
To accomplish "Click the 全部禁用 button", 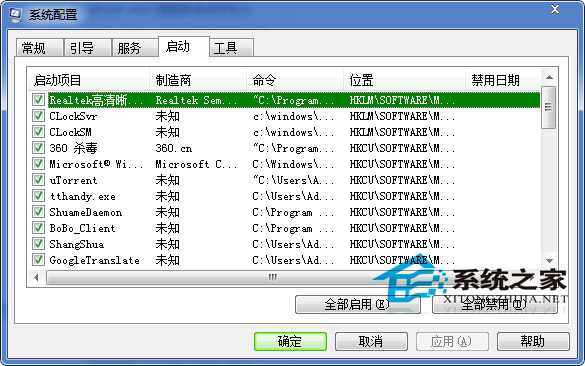I will click(x=494, y=305).
